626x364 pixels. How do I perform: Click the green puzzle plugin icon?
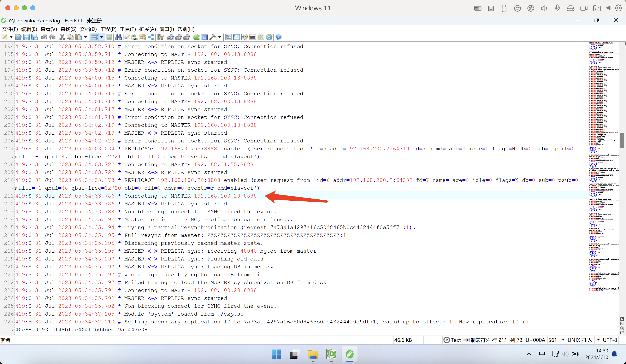pyautogui.click(x=196, y=37)
